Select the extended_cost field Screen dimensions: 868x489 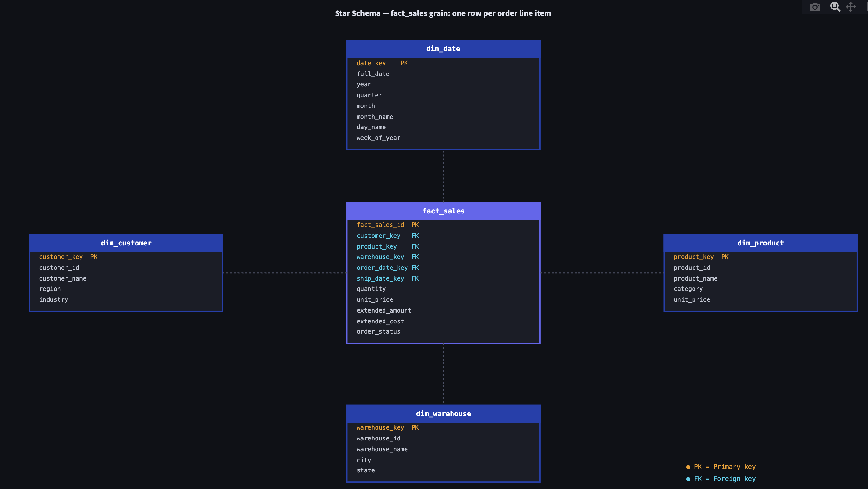tap(380, 321)
